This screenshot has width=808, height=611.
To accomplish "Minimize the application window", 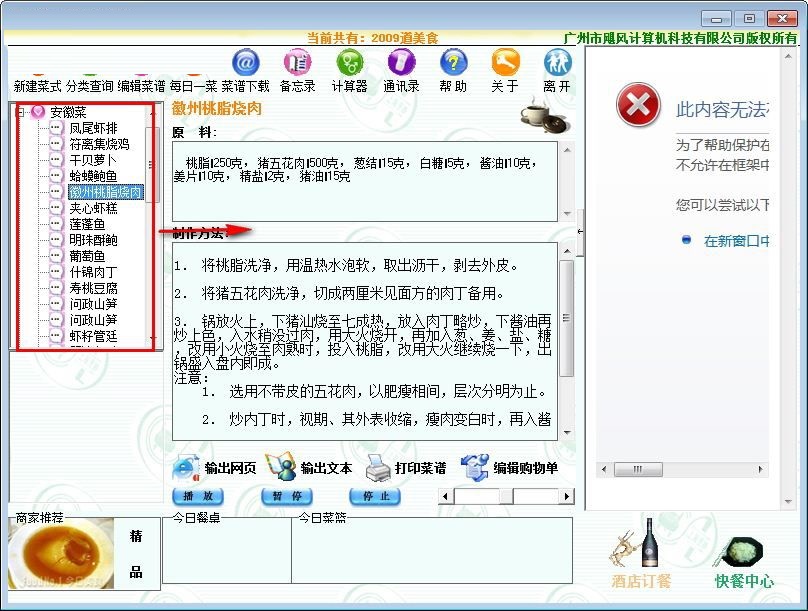I will tap(716, 19).
